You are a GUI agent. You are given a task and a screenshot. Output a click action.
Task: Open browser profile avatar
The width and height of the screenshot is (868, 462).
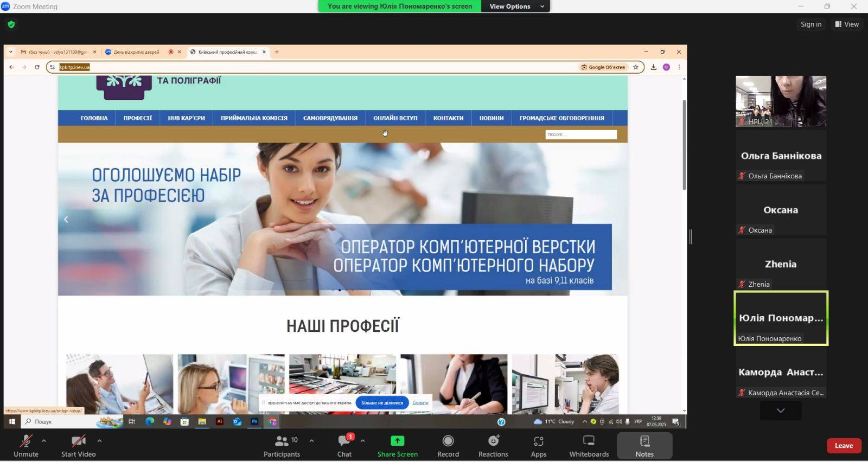coord(666,67)
